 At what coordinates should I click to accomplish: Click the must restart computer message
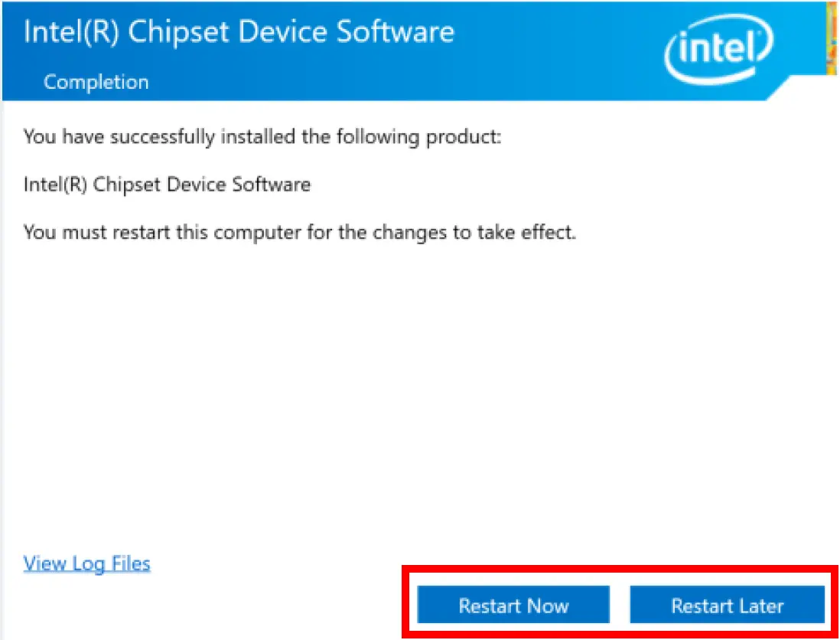coord(299,231)
